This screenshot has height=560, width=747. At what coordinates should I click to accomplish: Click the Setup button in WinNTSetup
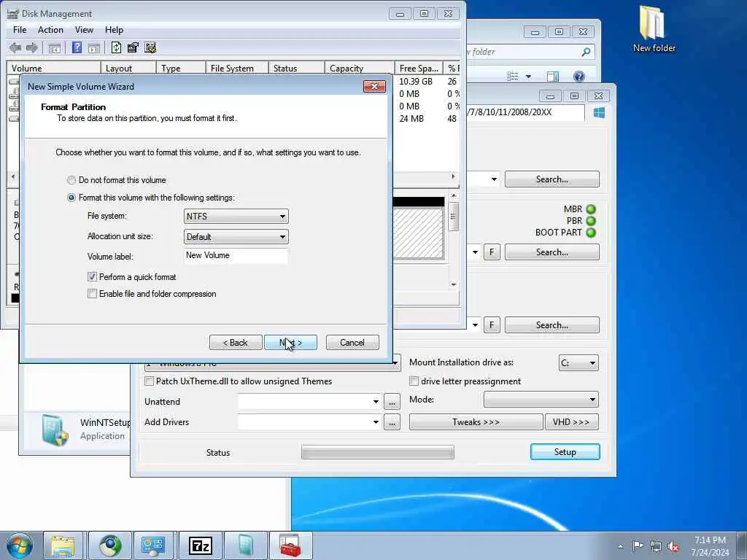click(565, 452)
